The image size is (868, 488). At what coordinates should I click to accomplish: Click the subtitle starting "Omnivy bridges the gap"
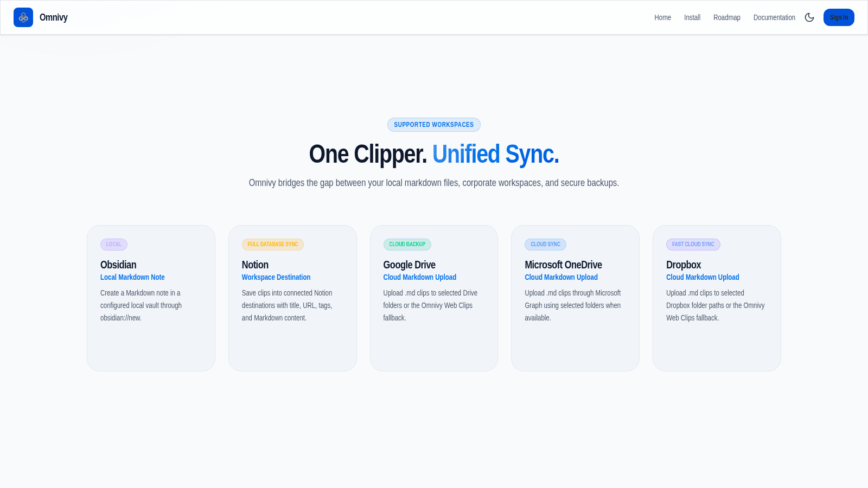point(434,183)
